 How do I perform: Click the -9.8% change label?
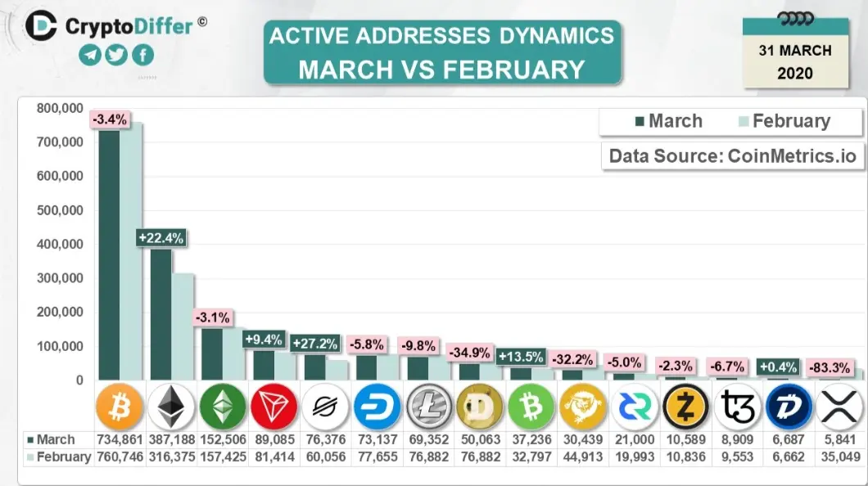tap(418, 346)
